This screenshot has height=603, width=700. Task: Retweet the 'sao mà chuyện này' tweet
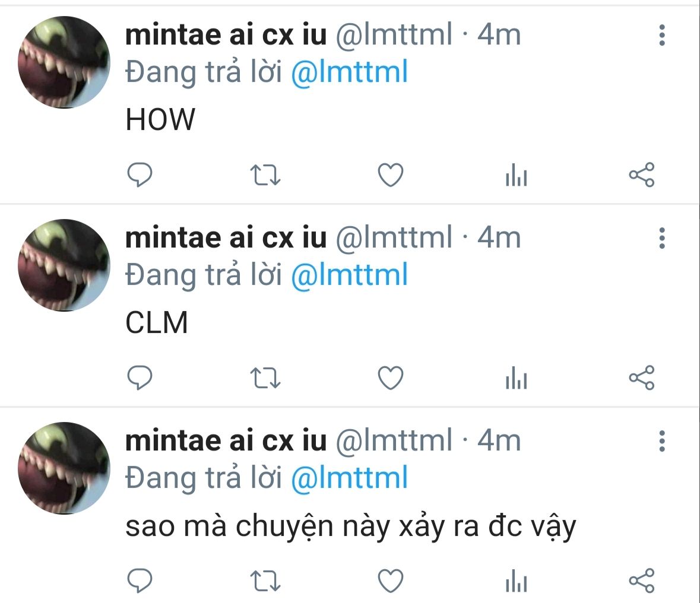click(x=265, y=581)
